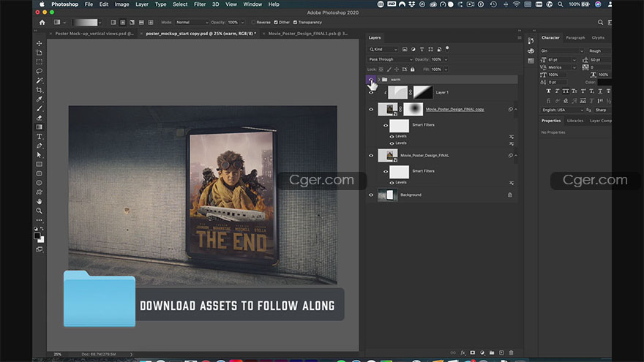Hide Movie_Poster_Design_FINAL copy layer
This screenshot has width=644, height=362.
click(x=371, y=110)
